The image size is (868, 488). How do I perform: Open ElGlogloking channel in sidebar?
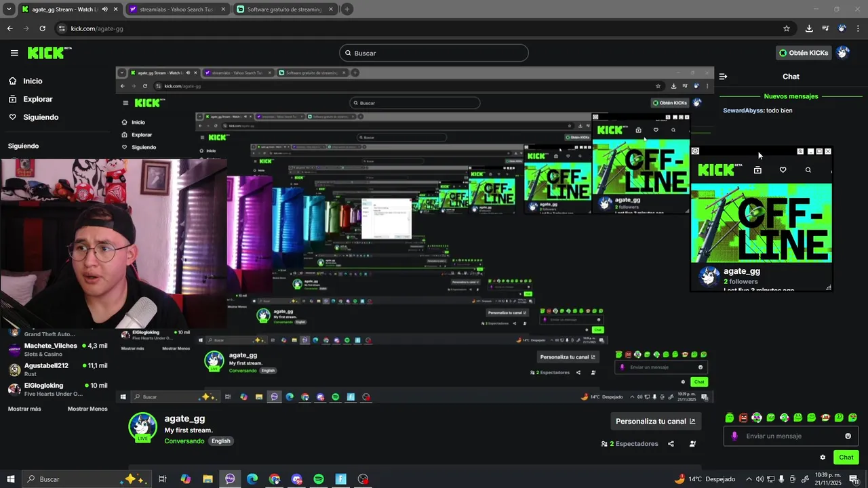58,389
